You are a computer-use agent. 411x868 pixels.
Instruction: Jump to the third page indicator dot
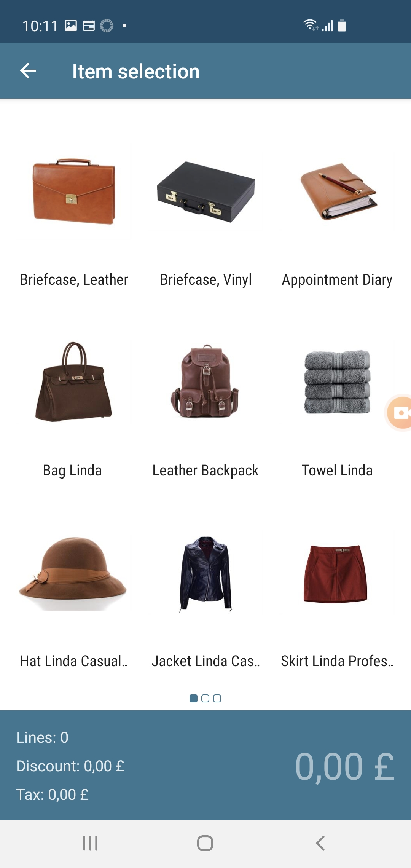[217, 698]
